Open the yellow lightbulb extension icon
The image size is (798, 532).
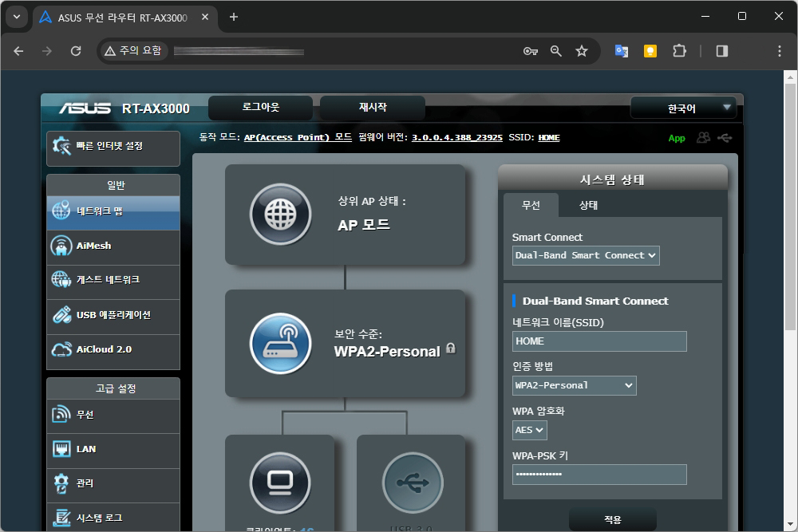coord(650,51)
